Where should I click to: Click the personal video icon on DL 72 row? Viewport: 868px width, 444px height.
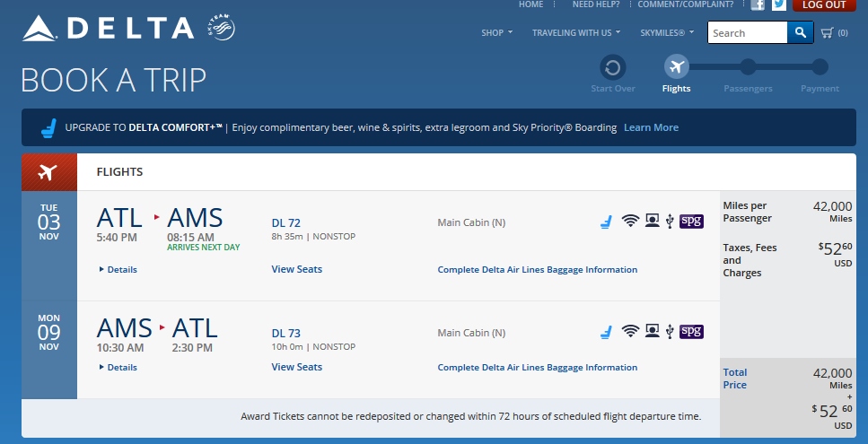coord(652,221)
